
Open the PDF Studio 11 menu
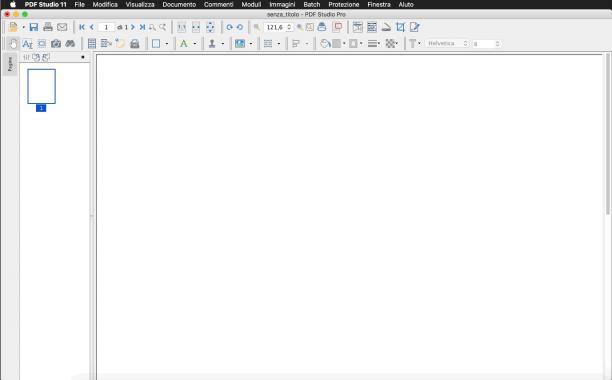tap(46, 5)
